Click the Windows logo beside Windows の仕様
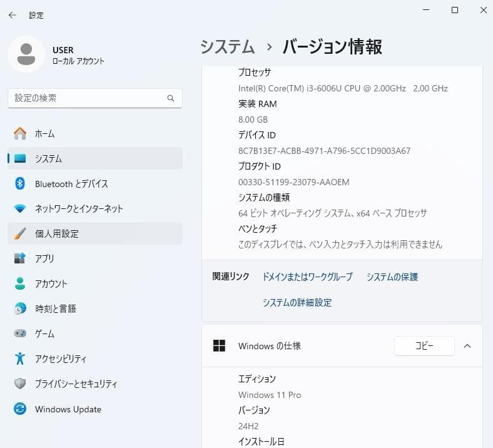Image resolution: width=493 pixels, height=448 pixels. (219, 346)
